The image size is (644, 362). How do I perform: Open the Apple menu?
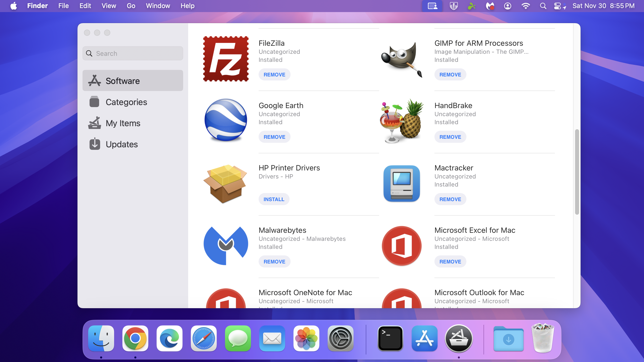[14, 6]
